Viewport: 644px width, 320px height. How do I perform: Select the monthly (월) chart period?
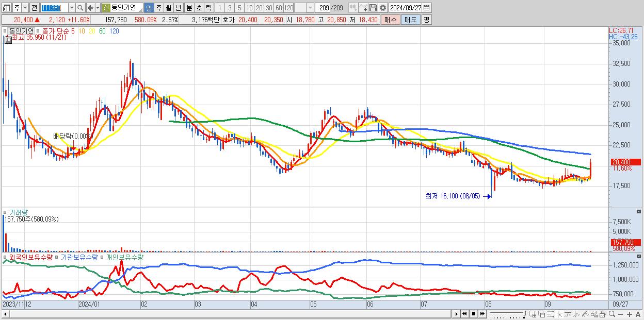[x=168, y=8]
